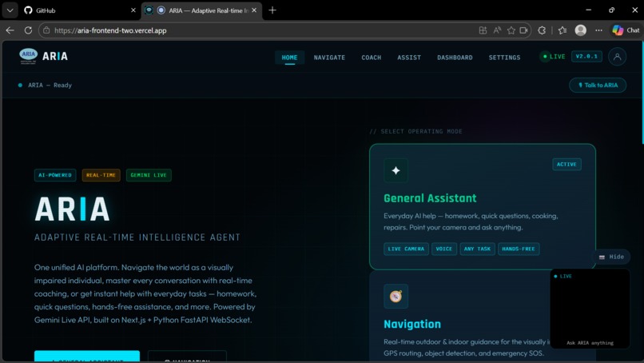Open browser profile icon
The width and height of the screenshot is (644, 363).
point(580,30)
